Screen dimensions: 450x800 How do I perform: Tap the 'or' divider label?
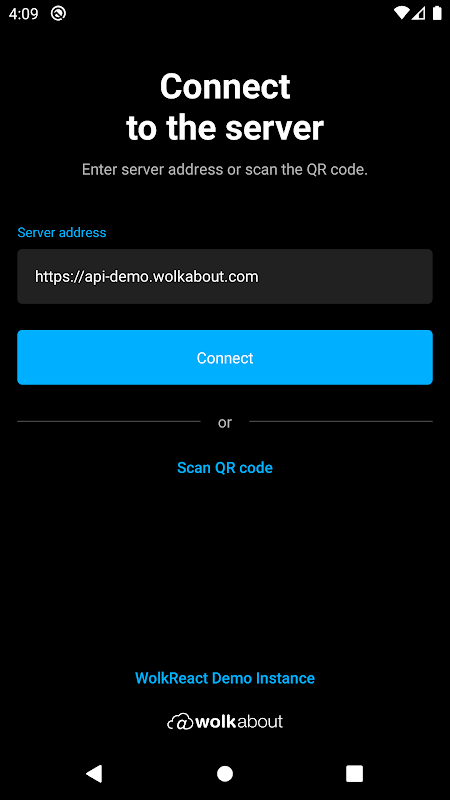225,422
